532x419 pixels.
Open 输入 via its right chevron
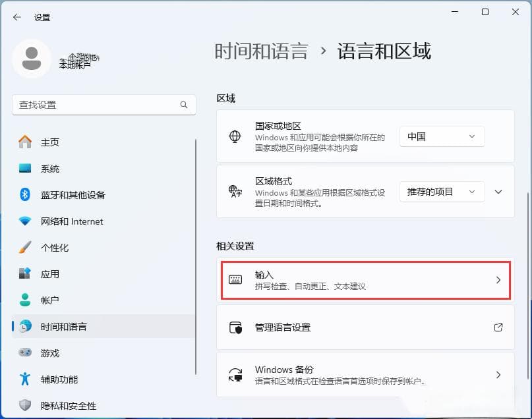pos(498,280)
